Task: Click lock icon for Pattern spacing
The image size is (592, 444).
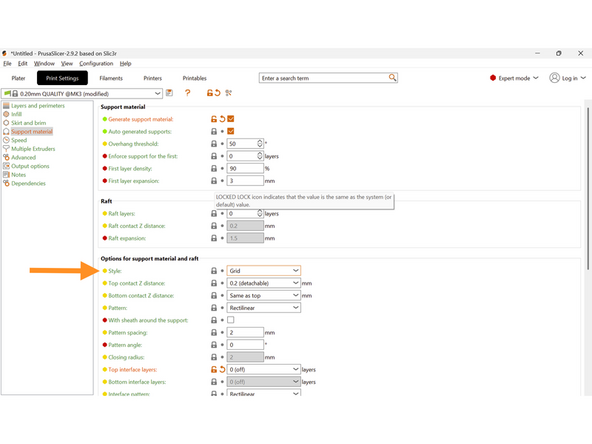Action: 214,333
